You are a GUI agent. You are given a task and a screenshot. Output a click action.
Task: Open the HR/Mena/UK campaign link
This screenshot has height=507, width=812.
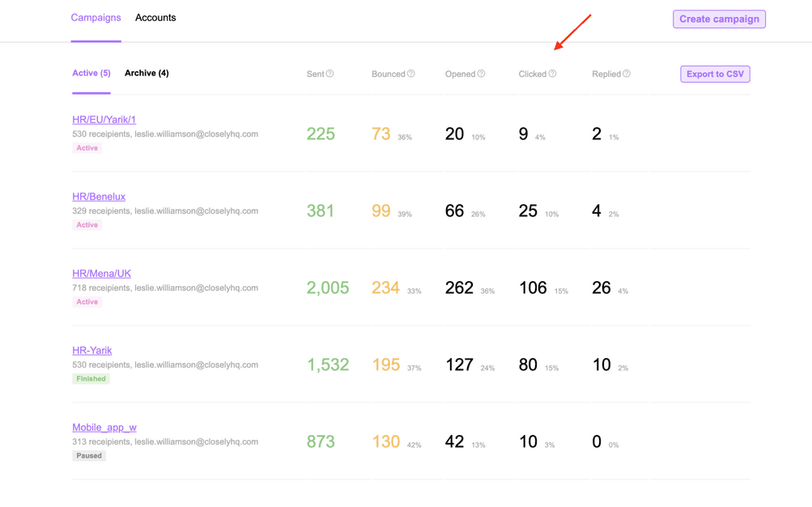(x=101, y=274)
